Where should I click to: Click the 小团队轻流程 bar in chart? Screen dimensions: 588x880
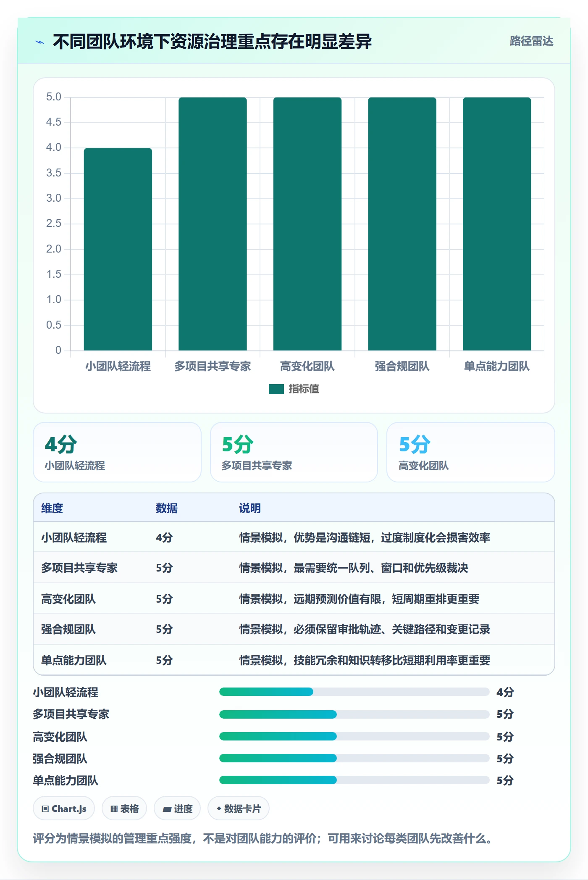(x=118, y=249)
